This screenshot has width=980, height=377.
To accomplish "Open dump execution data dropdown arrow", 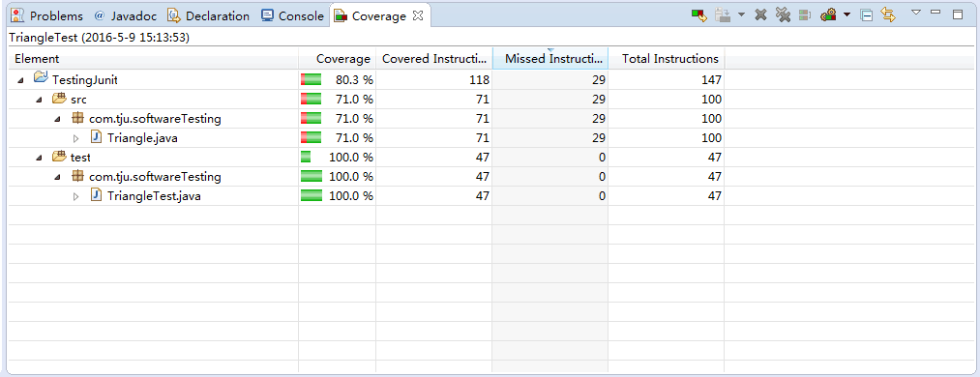I will (741, 14).
